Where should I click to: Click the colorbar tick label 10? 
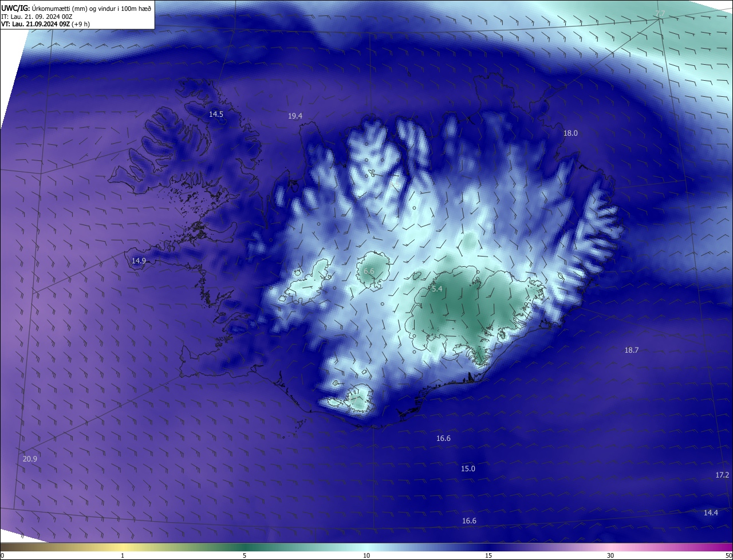pyautogui.click(x=366, y=556)
